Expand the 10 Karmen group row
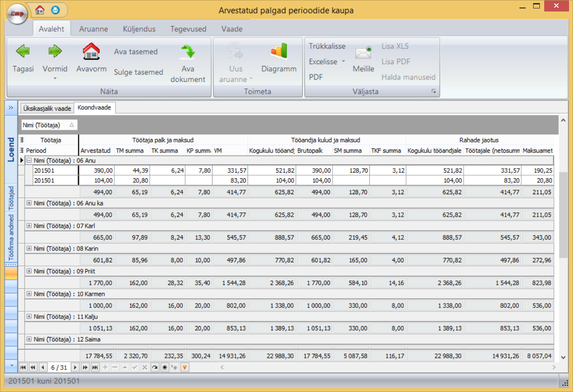Image resolution: width=573 pixels, height=392 pixels. pos(29,294)
